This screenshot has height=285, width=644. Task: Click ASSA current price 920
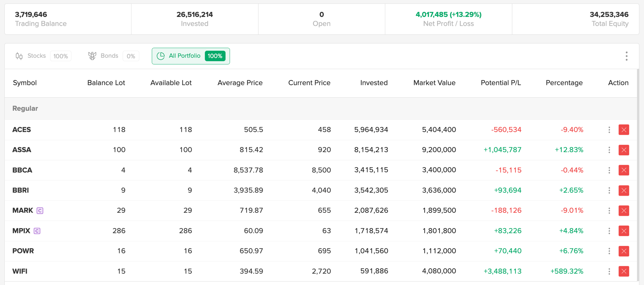coord(324,150)
